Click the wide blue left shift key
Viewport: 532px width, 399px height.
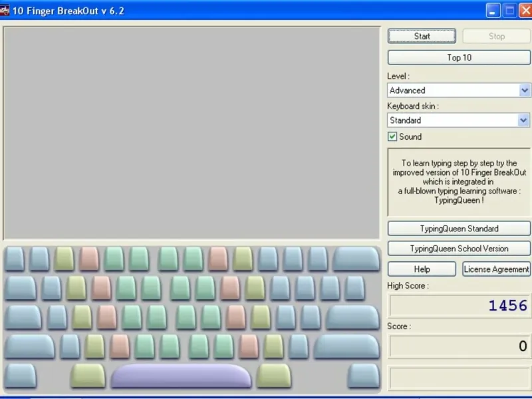[30, 346]
